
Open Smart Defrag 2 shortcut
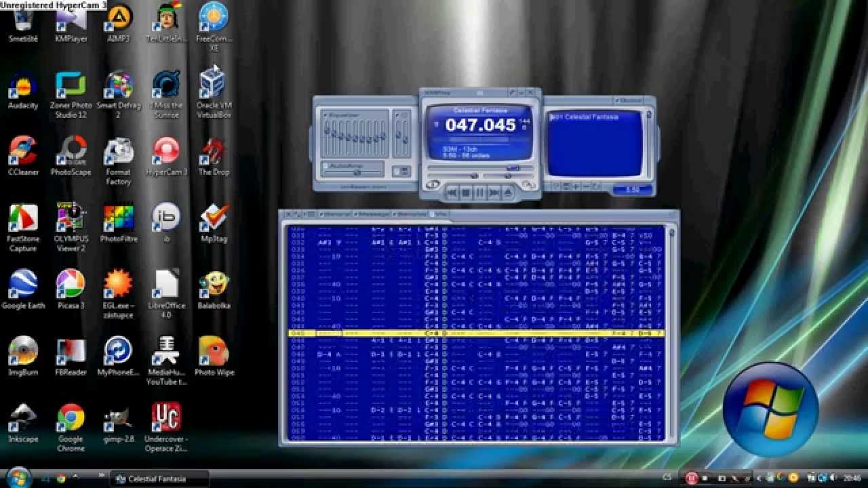tap(118, 95)
